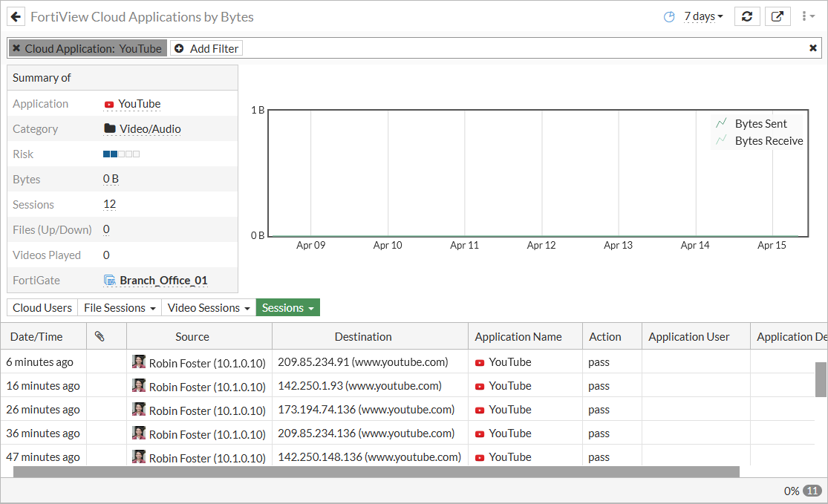Switch to the Cloud Users tab
This screenshot has width=828, height=504.
click(42, 308)
